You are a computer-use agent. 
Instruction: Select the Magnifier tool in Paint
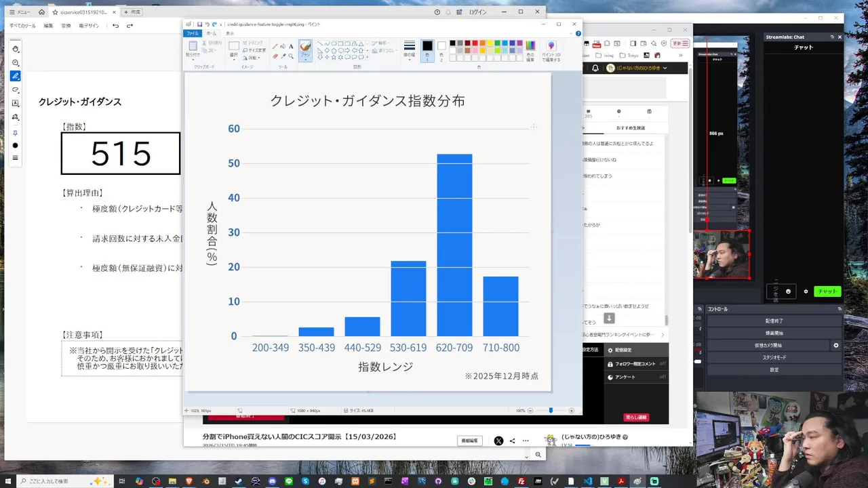click(x=291, y=56)
